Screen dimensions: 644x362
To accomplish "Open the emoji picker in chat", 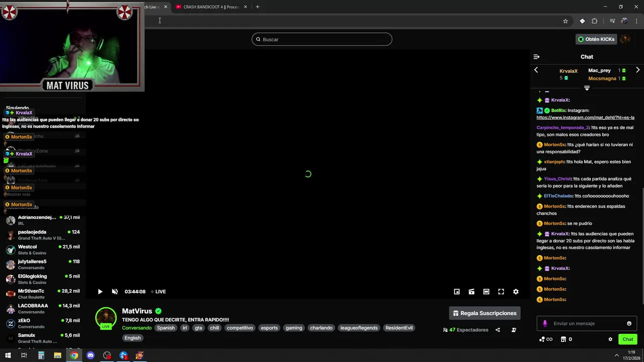I will 629,323.
